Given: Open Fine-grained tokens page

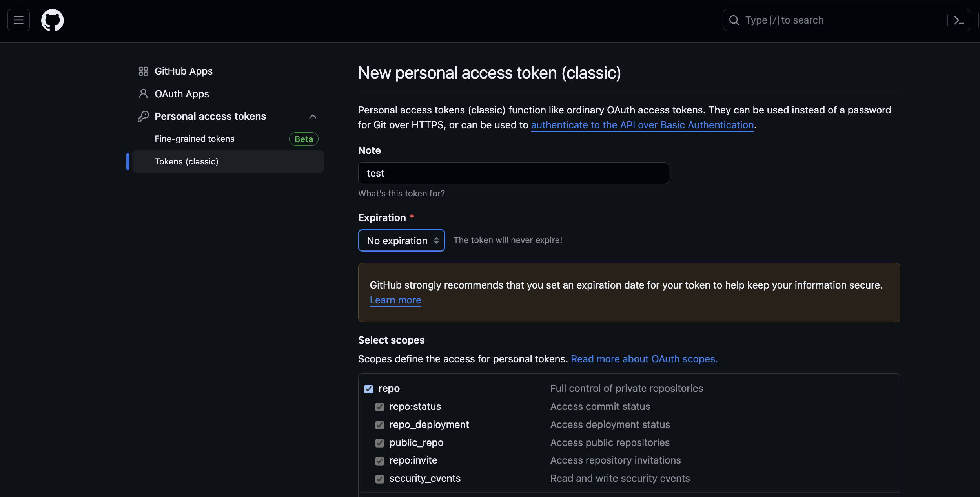Looking at the screenshot, I should [195, 139].
